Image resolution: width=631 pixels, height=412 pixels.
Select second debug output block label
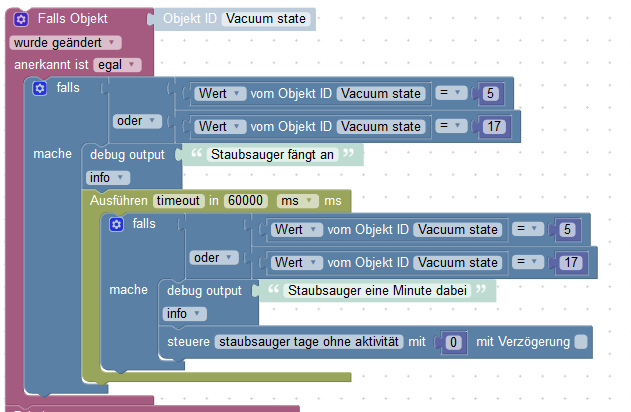(x=204, y=290)
